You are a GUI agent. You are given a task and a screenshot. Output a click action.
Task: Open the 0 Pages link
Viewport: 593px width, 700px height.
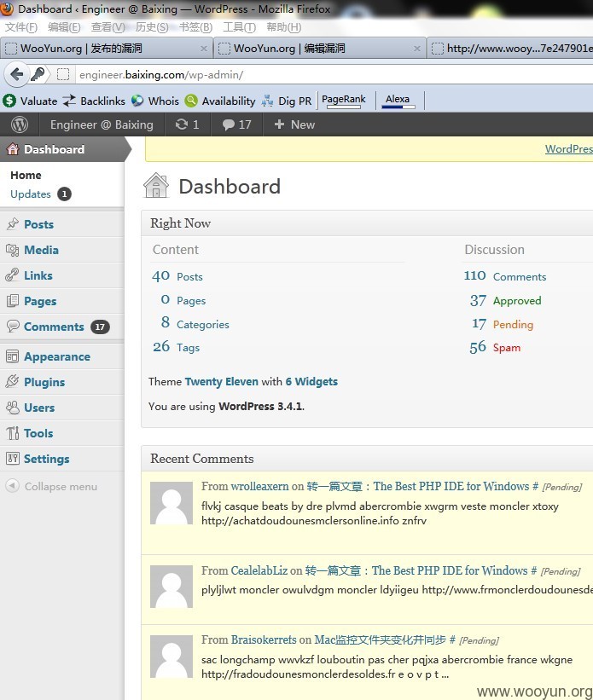[x=183, y=300]
